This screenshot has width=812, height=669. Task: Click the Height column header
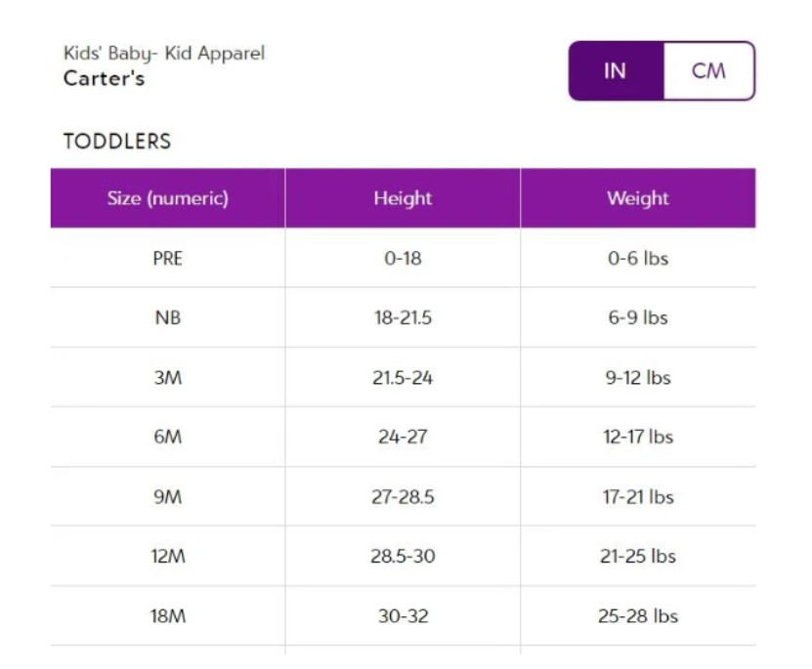[403, 198]
